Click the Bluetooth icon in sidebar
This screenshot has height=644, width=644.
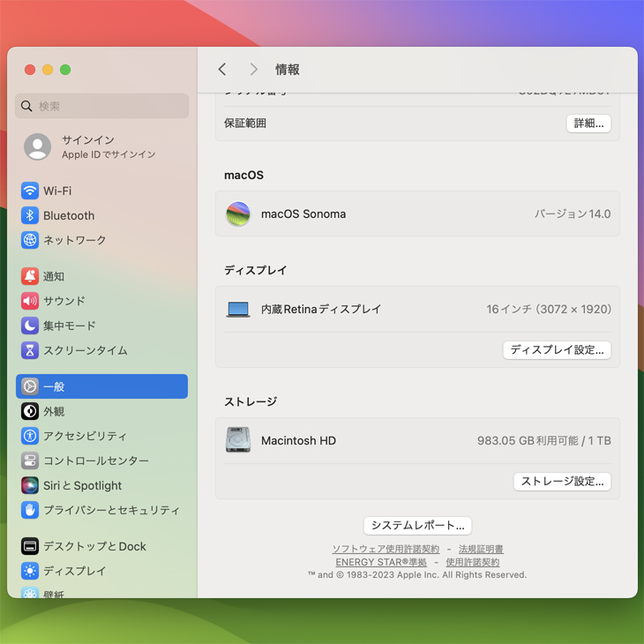point(30,215)
